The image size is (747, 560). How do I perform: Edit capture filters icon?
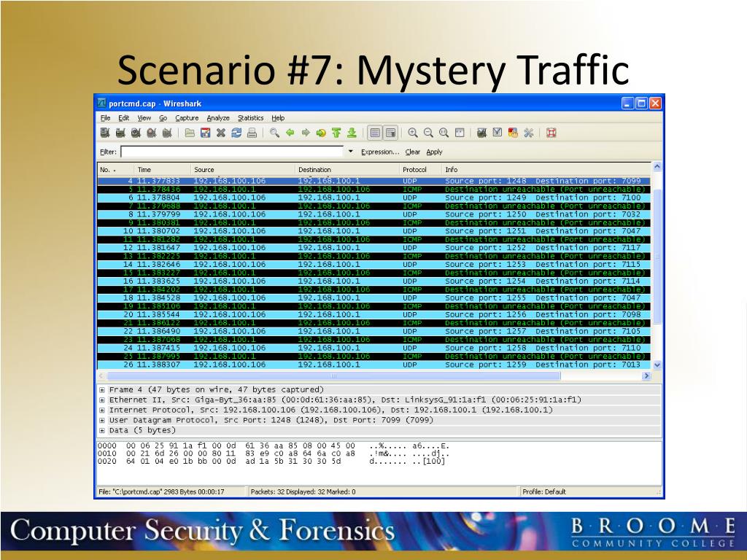[481, 133]
